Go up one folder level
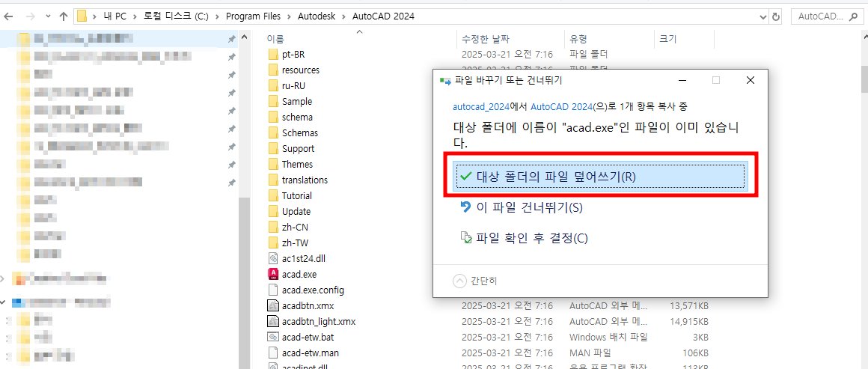 63,16
